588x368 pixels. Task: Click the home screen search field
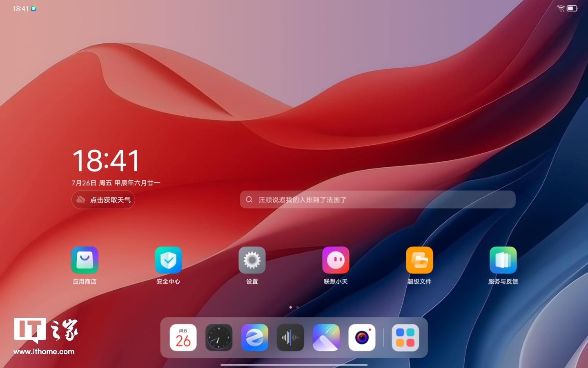[377, 200]
